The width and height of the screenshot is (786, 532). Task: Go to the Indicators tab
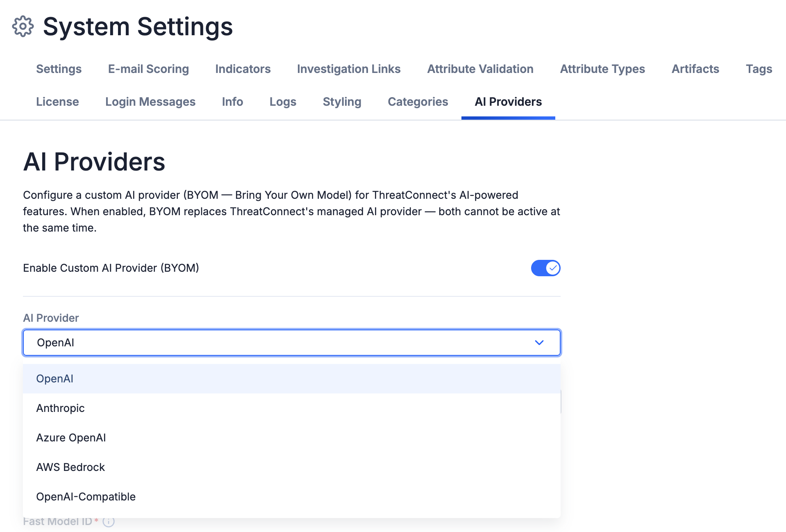(x=243, y=69)
